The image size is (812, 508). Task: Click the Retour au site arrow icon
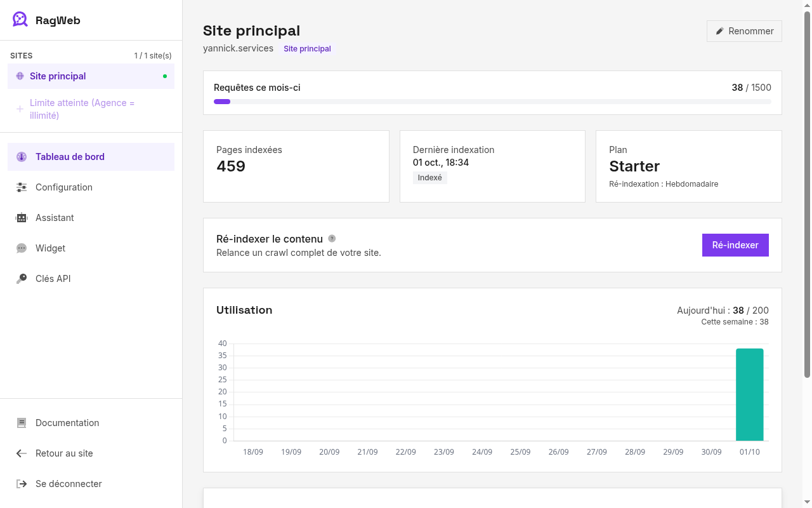pyautogui.click(x=22, y=453)
